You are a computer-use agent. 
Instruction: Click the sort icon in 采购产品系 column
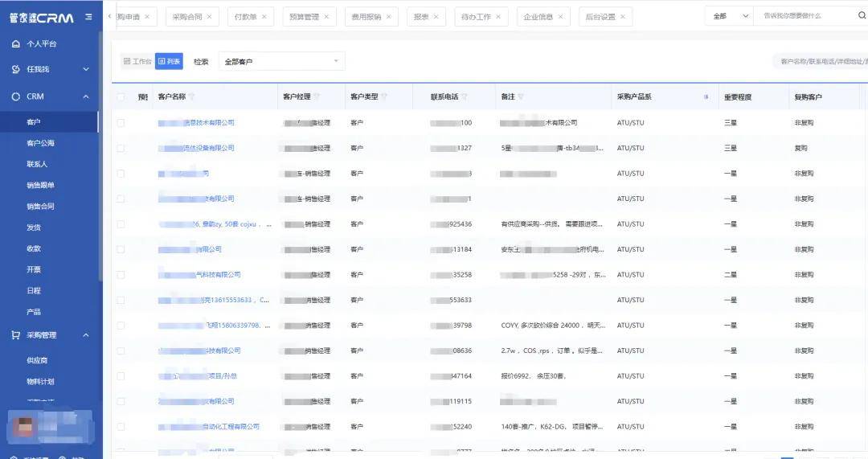(706, 97)
